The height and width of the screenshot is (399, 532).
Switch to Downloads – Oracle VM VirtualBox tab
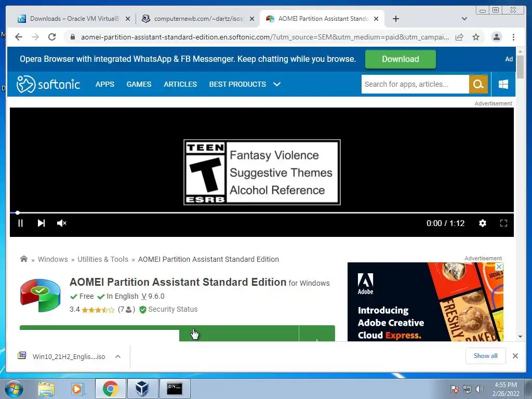[x=70, y=19]
